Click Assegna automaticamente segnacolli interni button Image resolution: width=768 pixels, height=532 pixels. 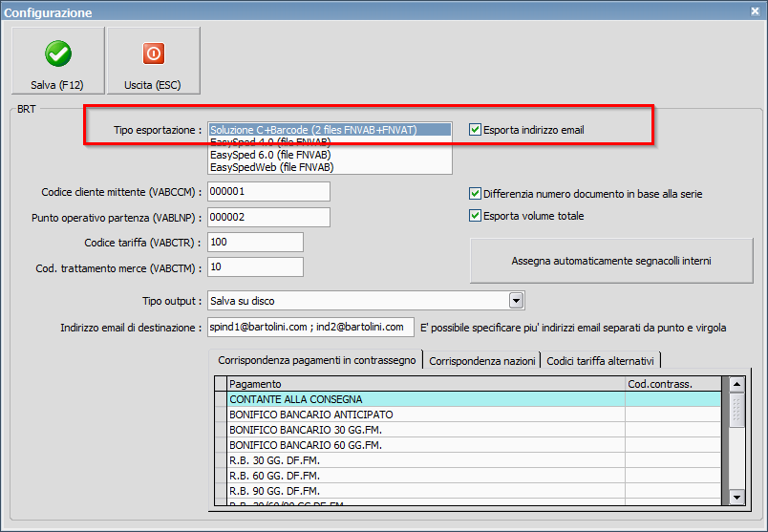[611, 261]
